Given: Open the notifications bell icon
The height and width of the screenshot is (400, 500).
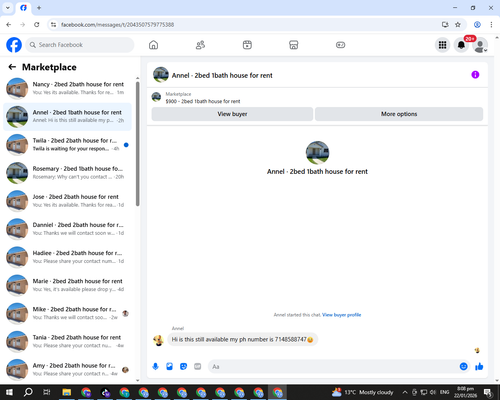Looking at the screenshot, I should point(461,45).
